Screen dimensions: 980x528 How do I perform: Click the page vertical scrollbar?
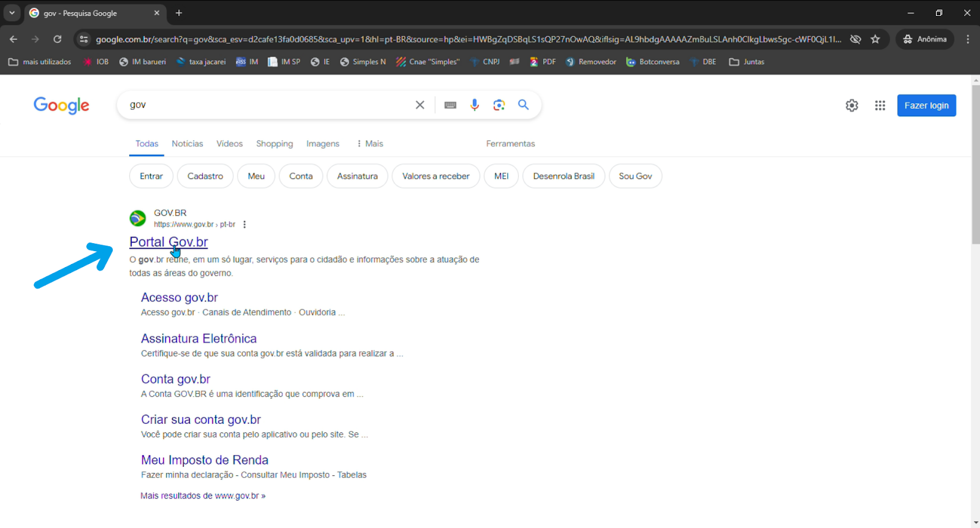coord(976,165)
